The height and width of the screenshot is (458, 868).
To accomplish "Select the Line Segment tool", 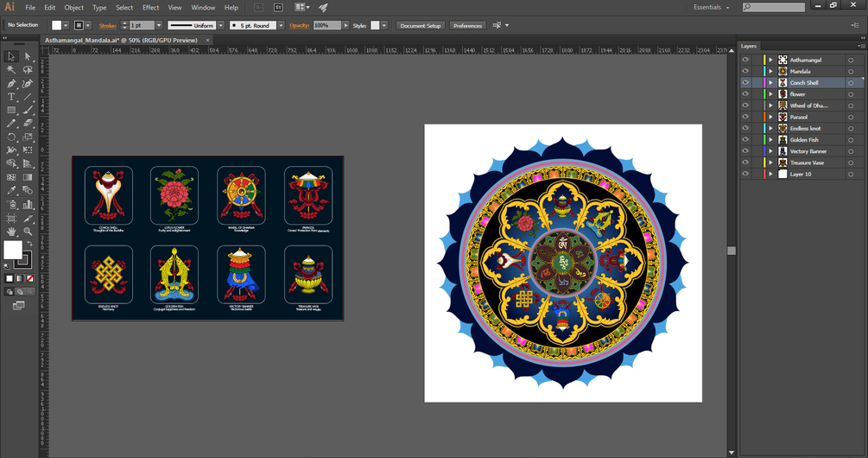I will click(x=27, y=97).
